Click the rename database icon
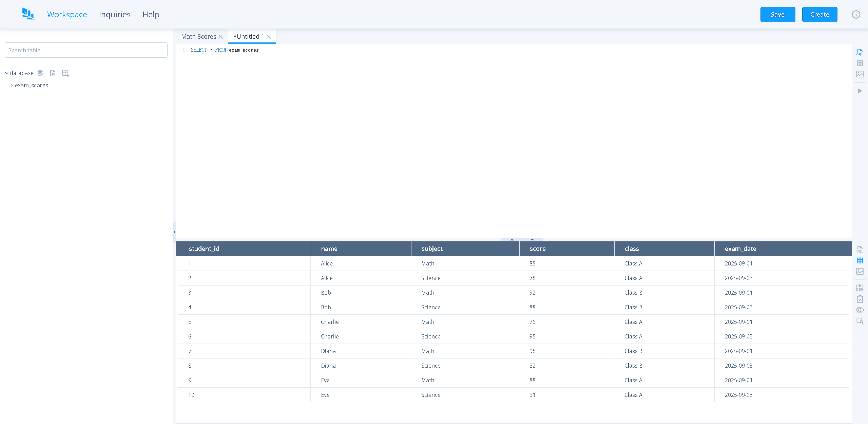 [40, 73]
